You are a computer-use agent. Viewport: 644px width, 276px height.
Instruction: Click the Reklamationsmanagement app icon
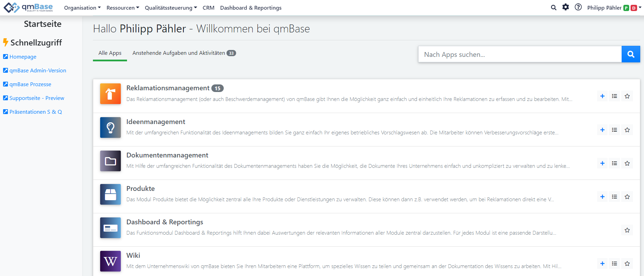coord(110,94)
